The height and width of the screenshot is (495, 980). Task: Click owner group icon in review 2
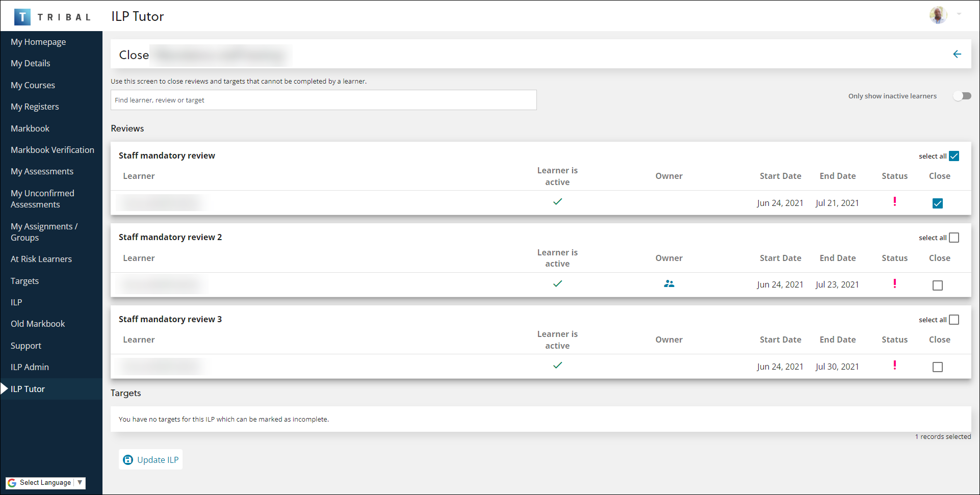pyautogui.click(x=669, y=284)
